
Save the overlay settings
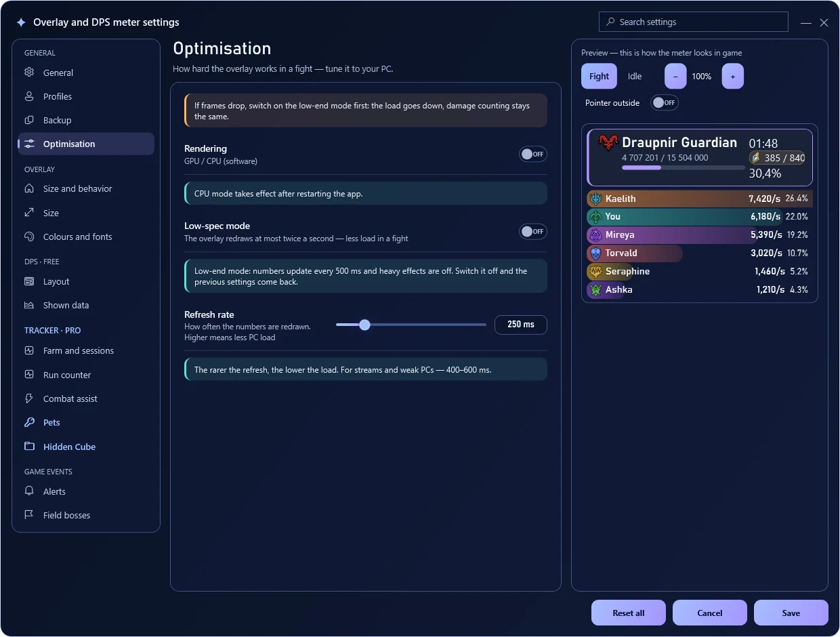[791, 613]
